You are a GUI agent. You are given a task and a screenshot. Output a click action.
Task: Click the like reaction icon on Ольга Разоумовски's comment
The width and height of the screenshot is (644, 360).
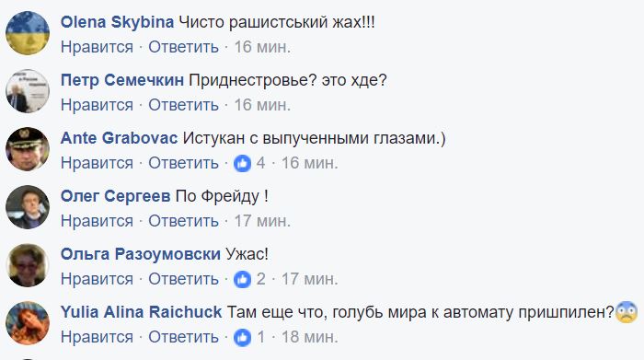tap(242, 280)
